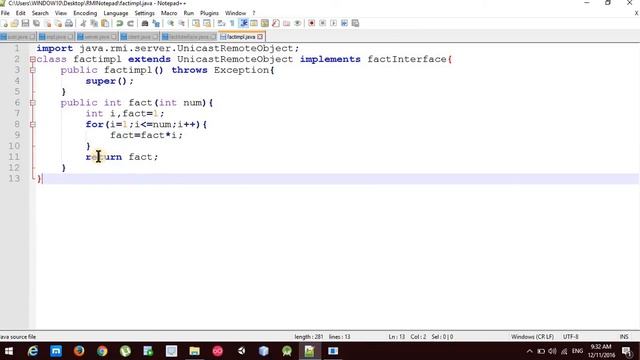Collapse the constructor fold marker on line 3
The width and height of the screenshot is (640, 360).
[x=33, y=70]
